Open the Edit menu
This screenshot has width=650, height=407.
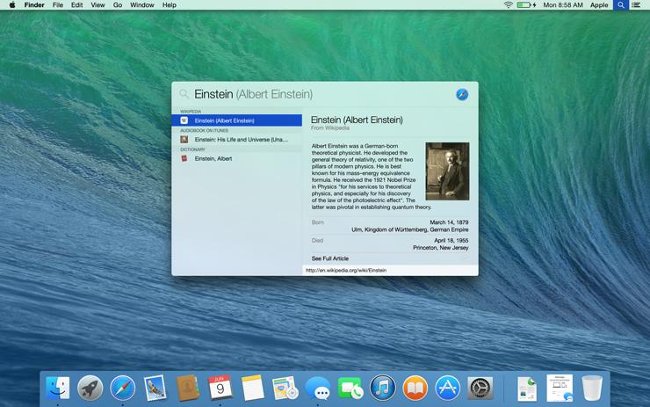pos(77,5)
